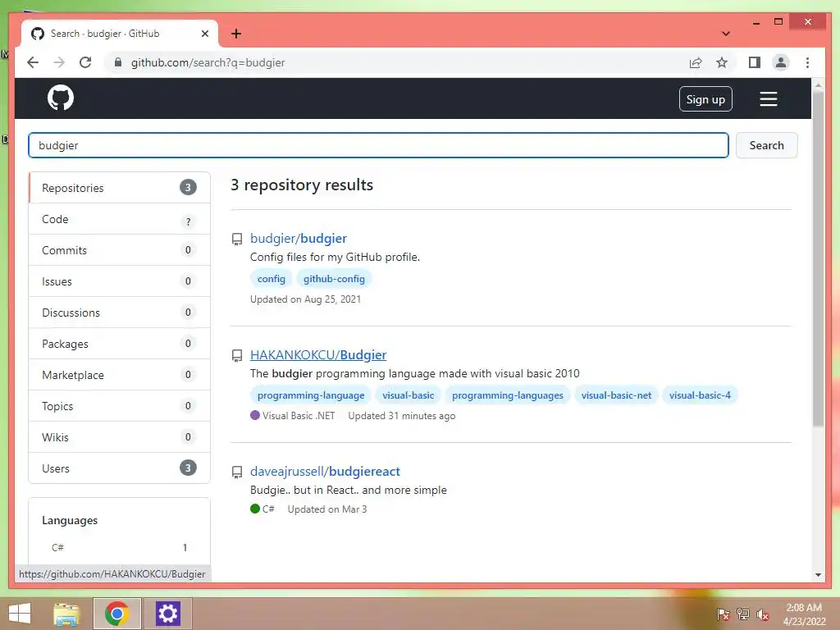Click the repo icon beside daveajrussell/budgiereact
The image size is (840, 630).
(237, 472)
